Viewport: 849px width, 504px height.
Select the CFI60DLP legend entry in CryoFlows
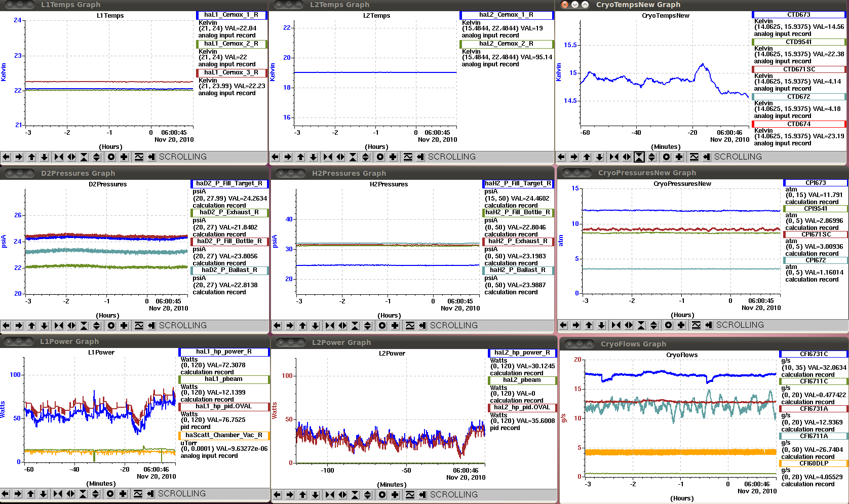[x=814, y=463]
